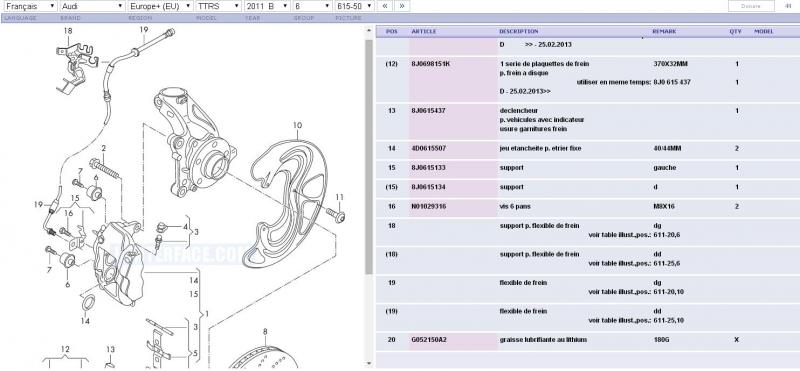
Task: Click article G052150A2 lithium grease
Action: coord(429,340)
